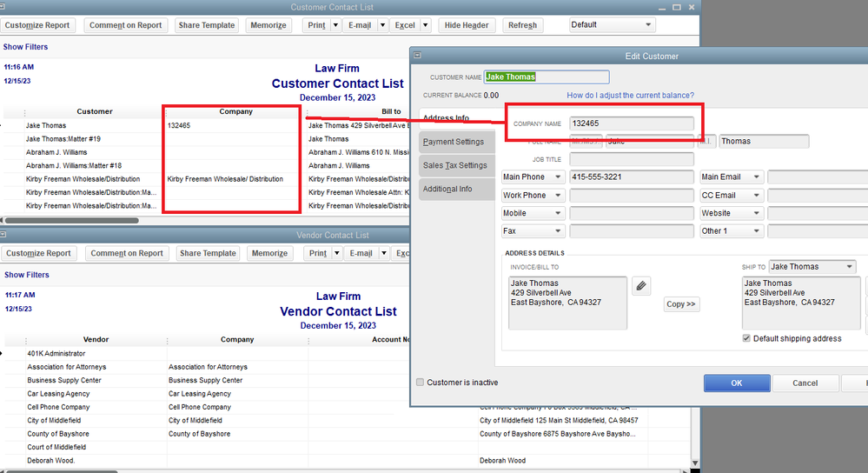Toggle Customer is inactive checkbox

pos(421,383)
